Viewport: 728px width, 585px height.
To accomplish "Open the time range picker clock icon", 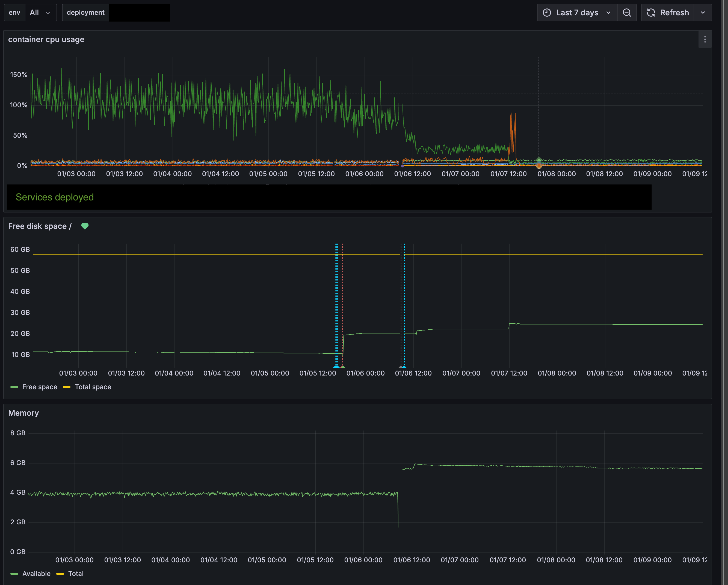I will click(x=547, y=13).
